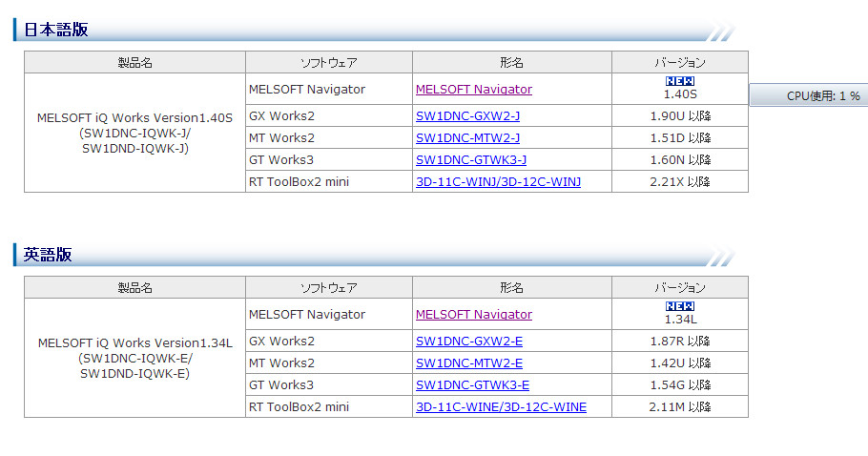Click the 日本語版 section heading
This screenshot has width=868, height=456.
tap(55, 30)
